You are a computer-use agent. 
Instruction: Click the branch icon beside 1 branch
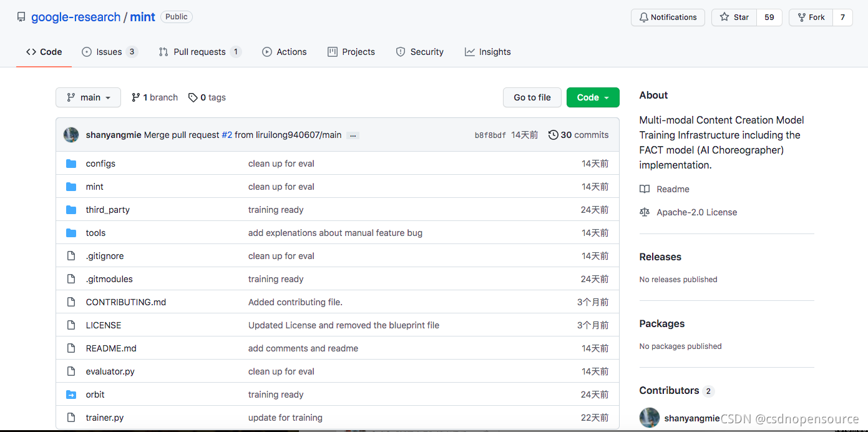[x=135, y=97]
